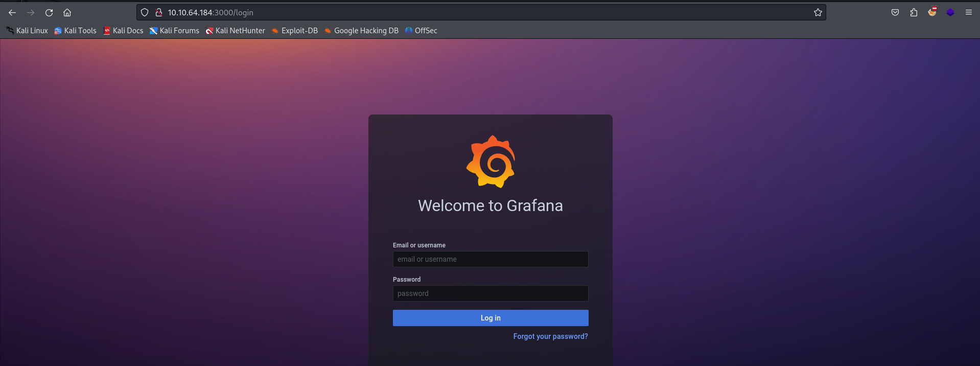Viewport: 980px width, 366px height.
Task: Click the browser back arrow
Action: tap(12, 13)
